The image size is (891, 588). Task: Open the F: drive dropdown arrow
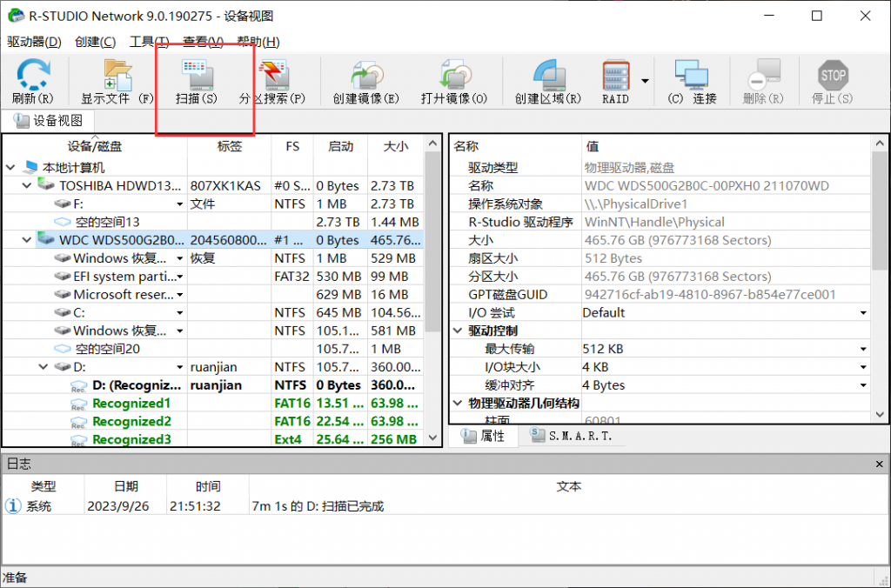coord(178,203)
